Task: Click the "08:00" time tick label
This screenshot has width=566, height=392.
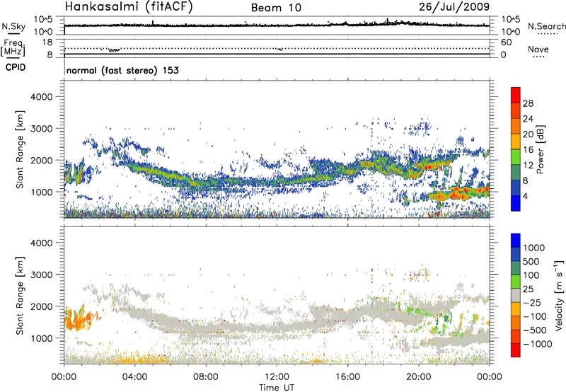Action: point(206,377)
